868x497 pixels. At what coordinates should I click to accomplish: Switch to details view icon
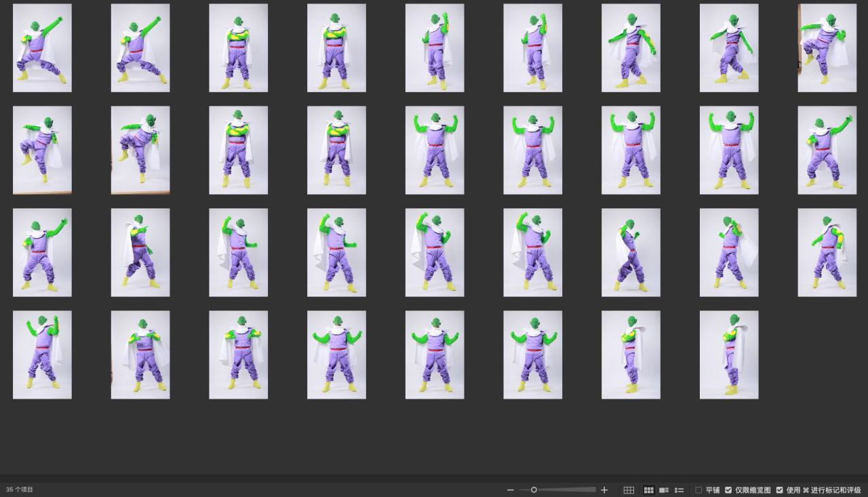click(x=664, y=490)
